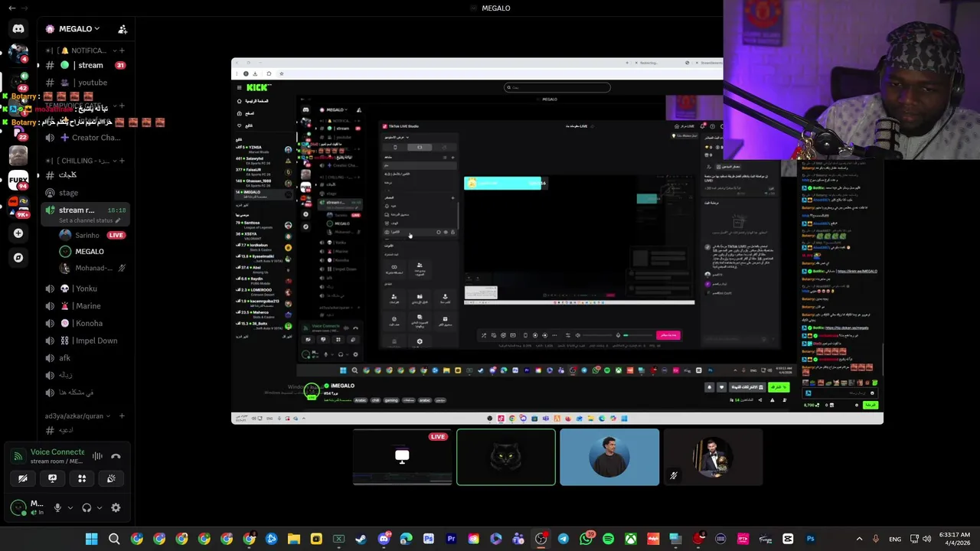980x551 pixels.
Task: Toggle camera on in voice panel
Action: (x=22, y=478)
